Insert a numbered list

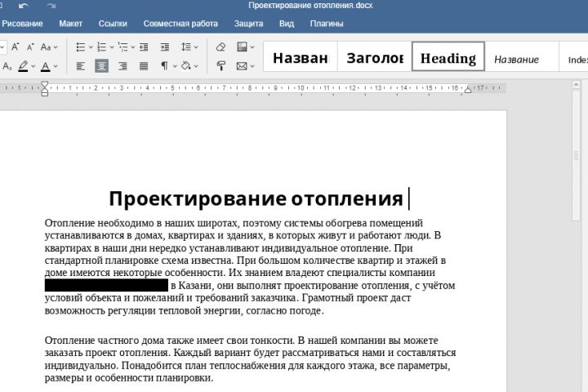101,47
